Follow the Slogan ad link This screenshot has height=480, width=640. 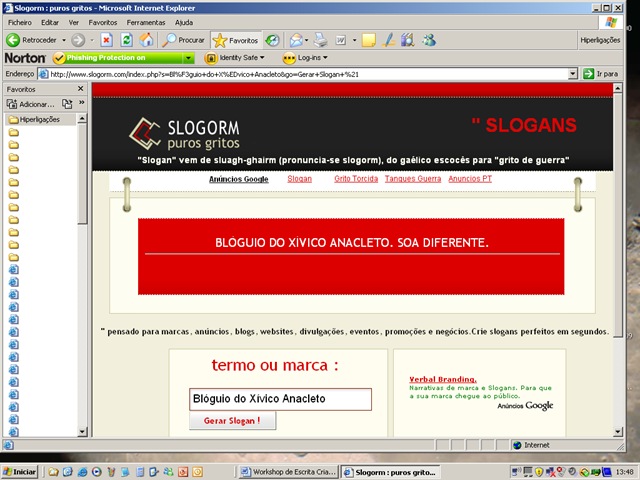(x=300, y=179)
